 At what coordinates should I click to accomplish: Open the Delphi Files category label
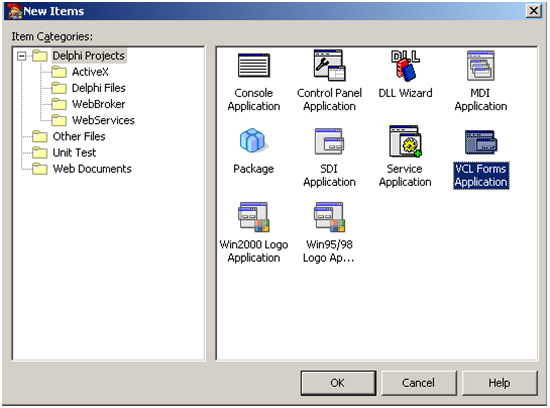tap(99, 88)
